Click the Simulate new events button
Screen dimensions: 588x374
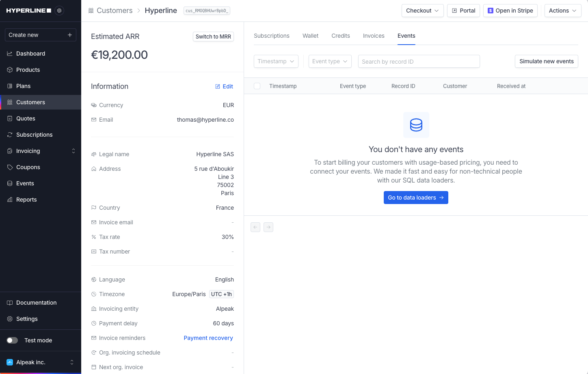point(547,61)
